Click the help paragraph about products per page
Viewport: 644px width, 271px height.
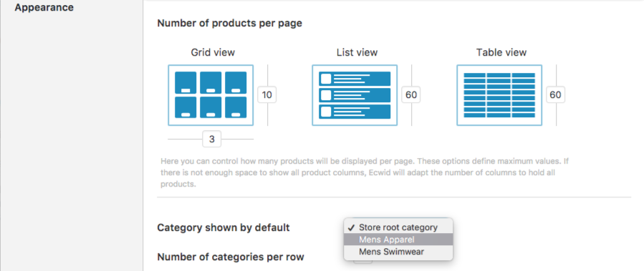[x=365, y=172]
